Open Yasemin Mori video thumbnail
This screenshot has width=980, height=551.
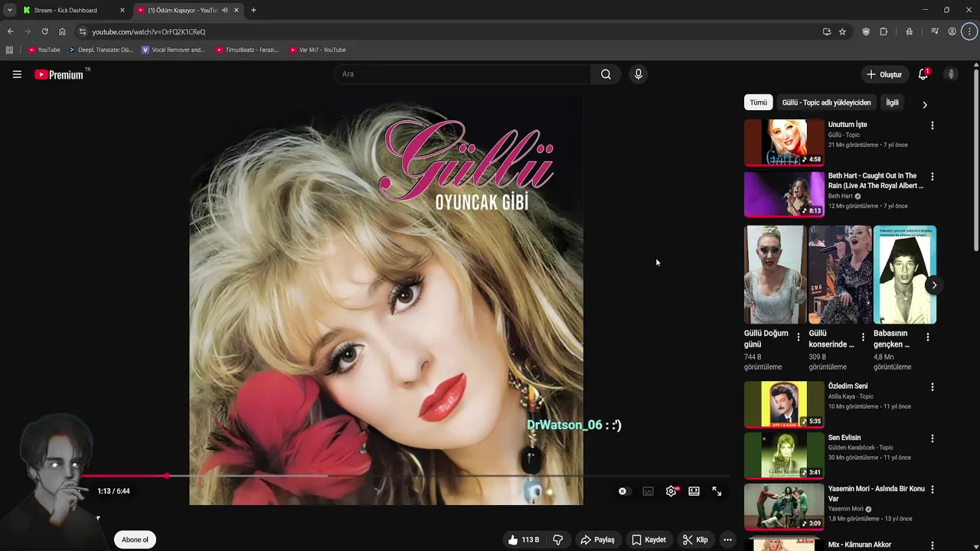pyautogui.click(x=784, y=507)
